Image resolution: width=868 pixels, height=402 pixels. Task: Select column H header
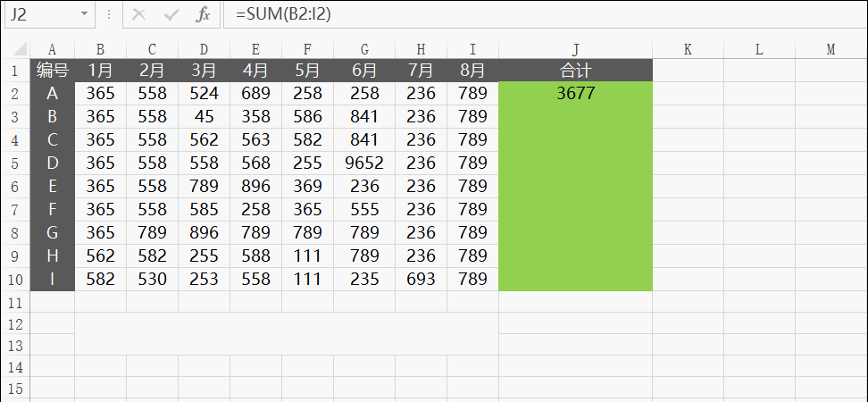tap(421, 50)
